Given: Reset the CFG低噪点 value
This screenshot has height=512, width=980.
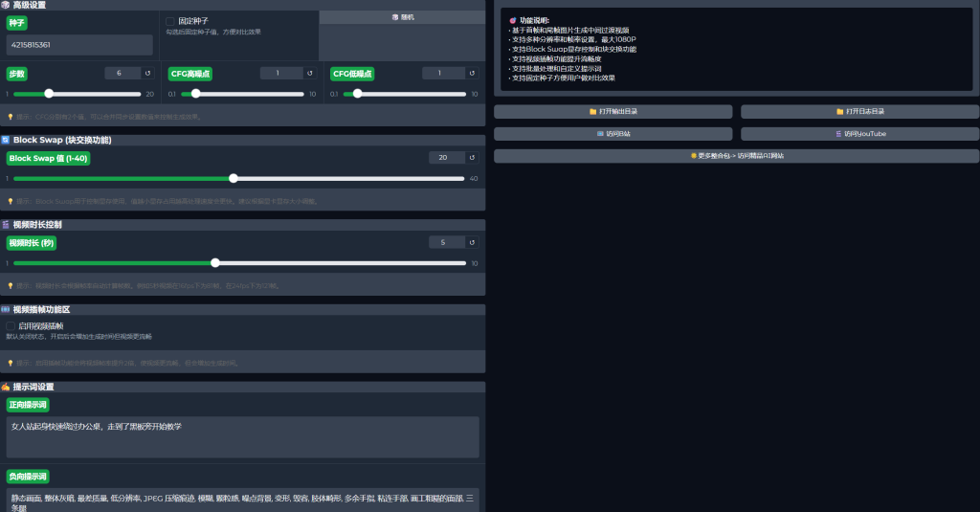Looking at the screenshot, I should click(472, 73).
